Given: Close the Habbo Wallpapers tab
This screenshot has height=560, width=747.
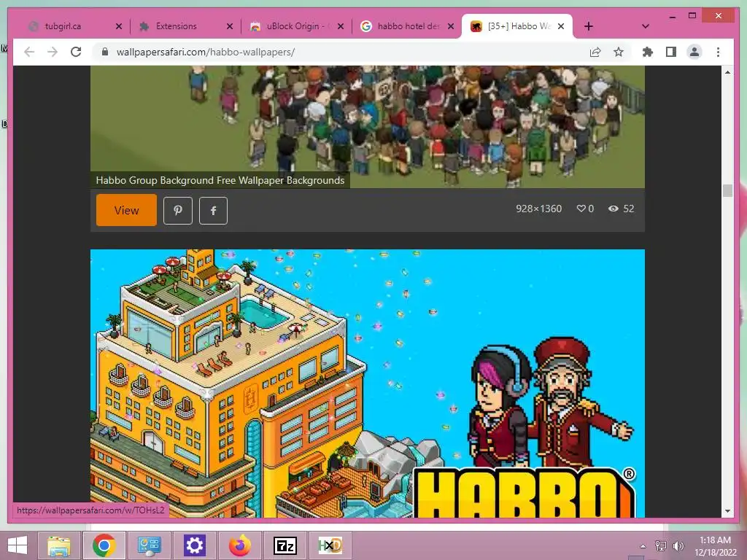Looking at the screenshot, I should tap(561, 26).
